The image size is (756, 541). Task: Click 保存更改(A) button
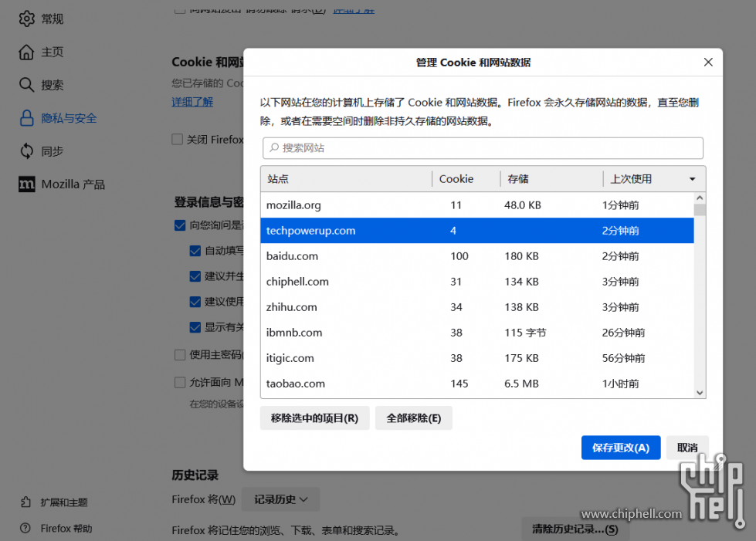coord(621,448)
